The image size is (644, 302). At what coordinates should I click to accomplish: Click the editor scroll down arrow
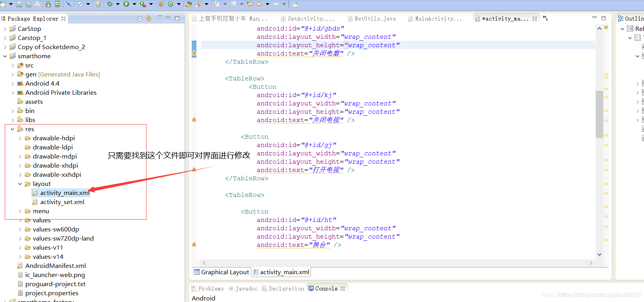click(599, 254)
